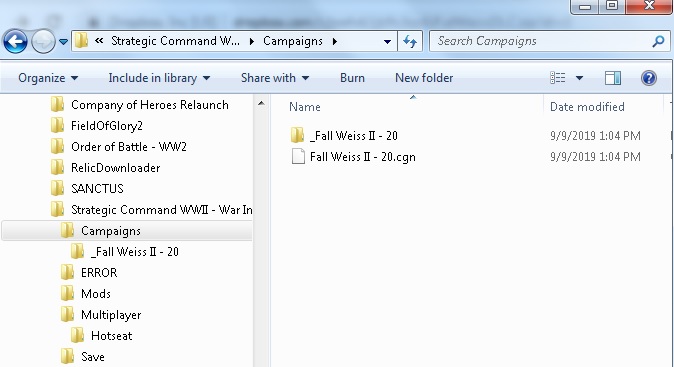Click navigation pane scrollbar up arrow
The image size is (674, 367).
click(x=261, y=104)
